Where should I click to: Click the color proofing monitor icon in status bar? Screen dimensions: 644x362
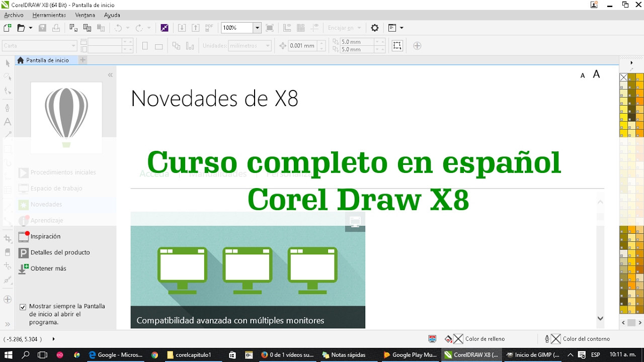(x=432, y=339)
